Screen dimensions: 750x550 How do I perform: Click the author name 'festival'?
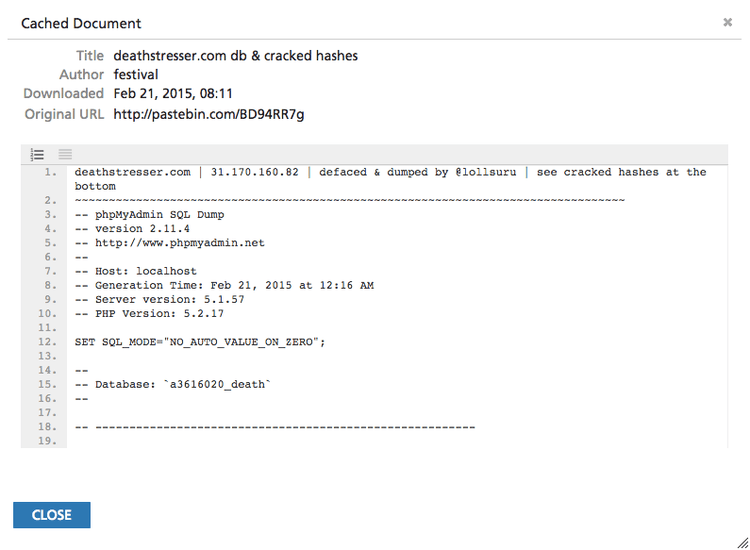click(x=136, y=75)
